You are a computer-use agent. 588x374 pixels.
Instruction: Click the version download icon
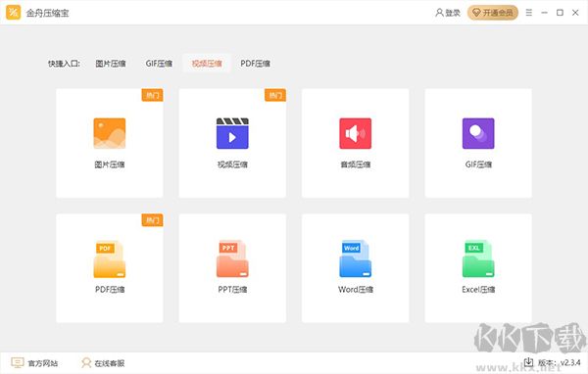coord(528,362)
